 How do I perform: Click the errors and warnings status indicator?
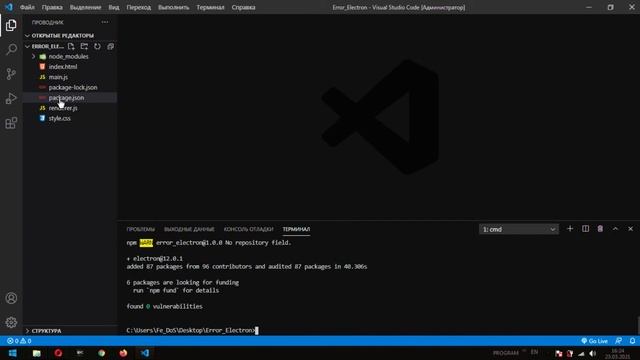tap(19, 341)
